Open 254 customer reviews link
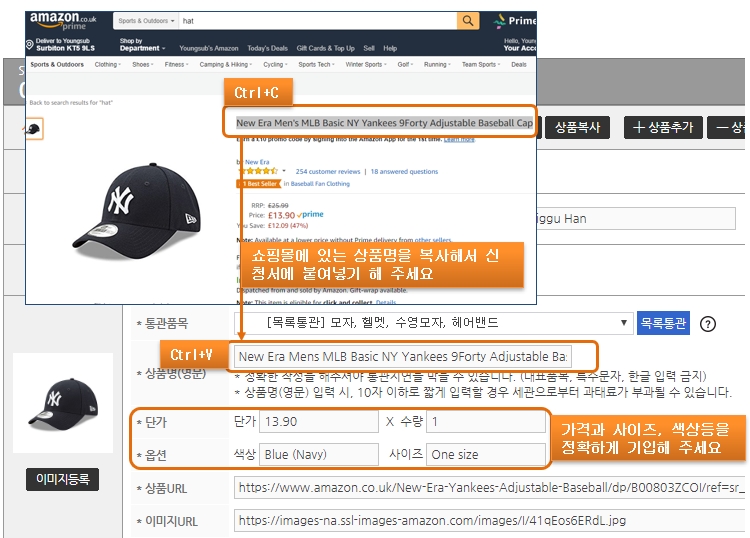Viewport: 750px width, 538px height. [328, 171]
